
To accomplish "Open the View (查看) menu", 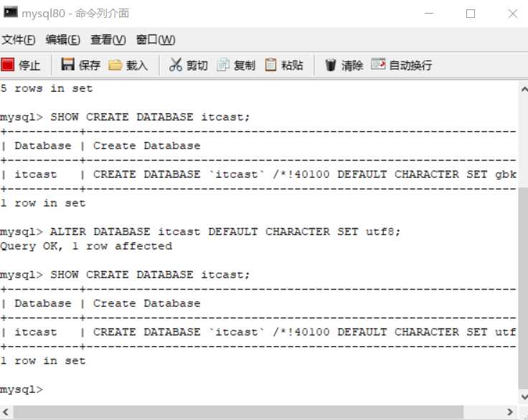I will coord(108,39).
